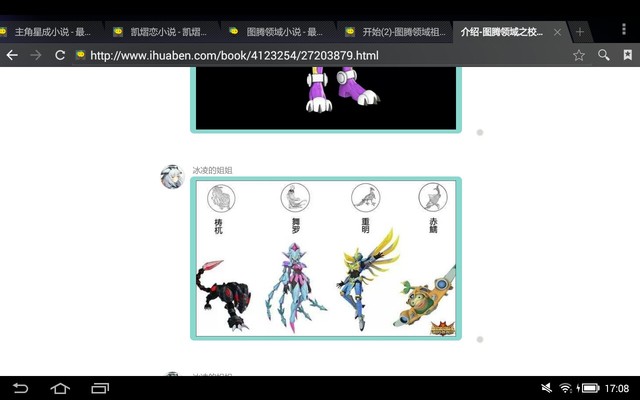Click the black red-scorpion-tailed beast figure
640x400 pixels.
pos(223,295)
